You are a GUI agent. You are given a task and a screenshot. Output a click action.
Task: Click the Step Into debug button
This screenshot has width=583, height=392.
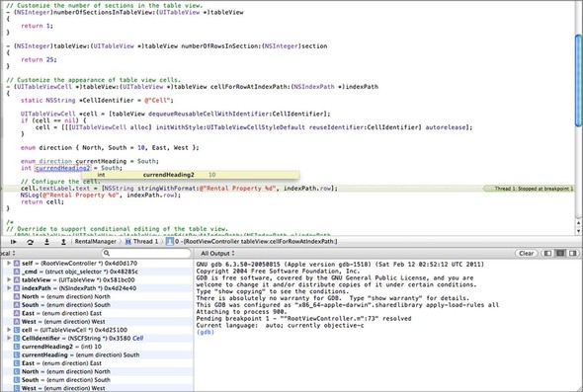[x=46, y=242]
